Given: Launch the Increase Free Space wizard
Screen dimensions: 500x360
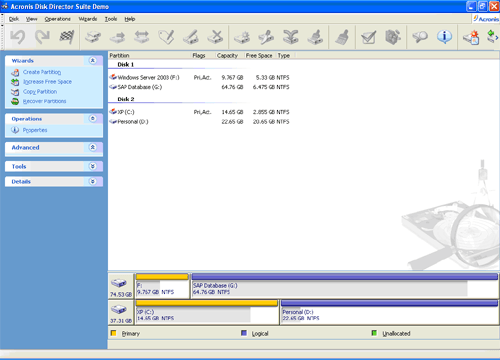Looking at the screenshot, I should tap(47, 82).
